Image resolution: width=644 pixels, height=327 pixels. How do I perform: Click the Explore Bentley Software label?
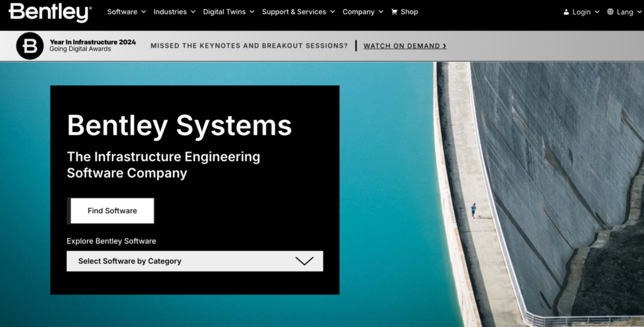pos(111,241)
